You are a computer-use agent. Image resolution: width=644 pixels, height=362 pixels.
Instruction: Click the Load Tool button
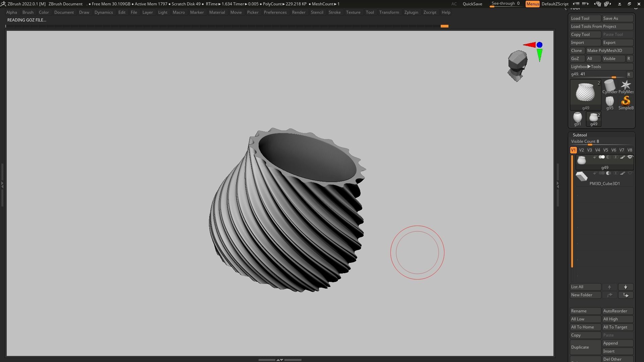coord(585,18)
